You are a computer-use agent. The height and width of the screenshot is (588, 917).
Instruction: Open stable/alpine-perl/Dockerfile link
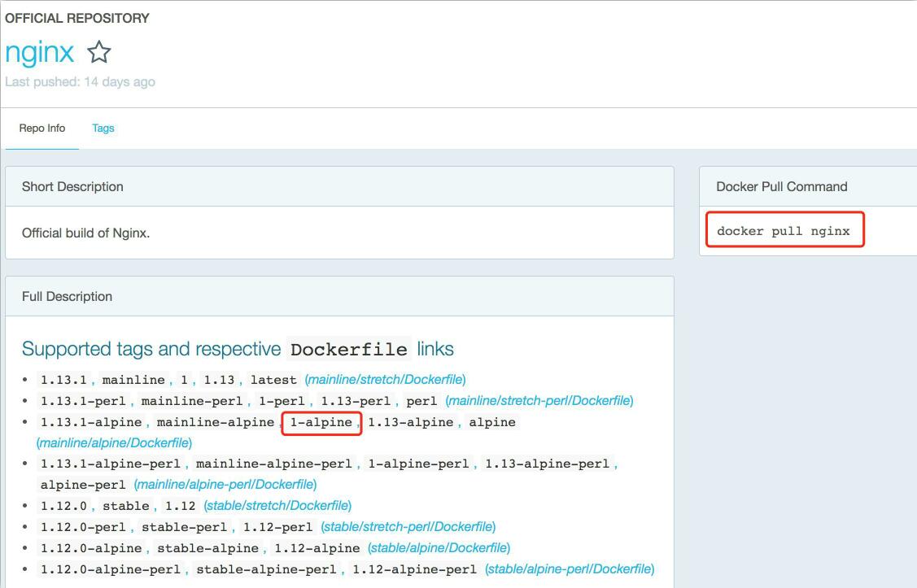(570, 568)
